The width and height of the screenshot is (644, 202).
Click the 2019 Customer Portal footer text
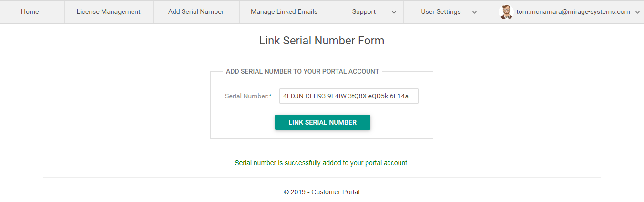coord(322,192)
